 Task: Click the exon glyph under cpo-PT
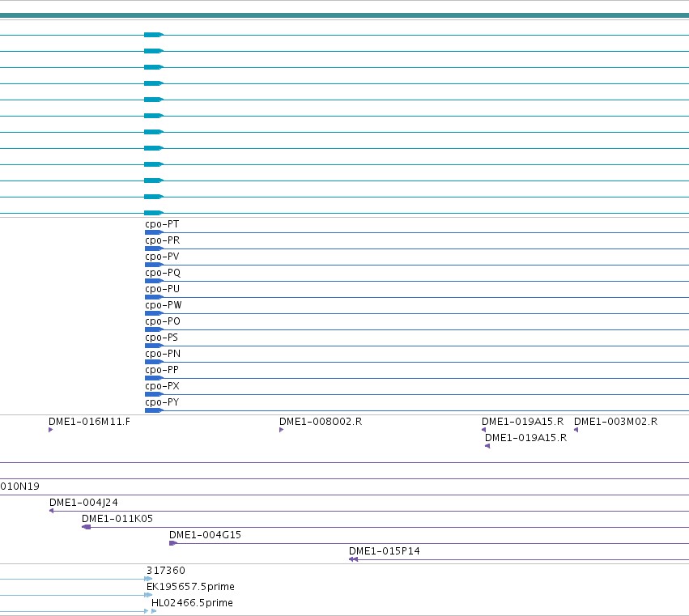[154, 232]
